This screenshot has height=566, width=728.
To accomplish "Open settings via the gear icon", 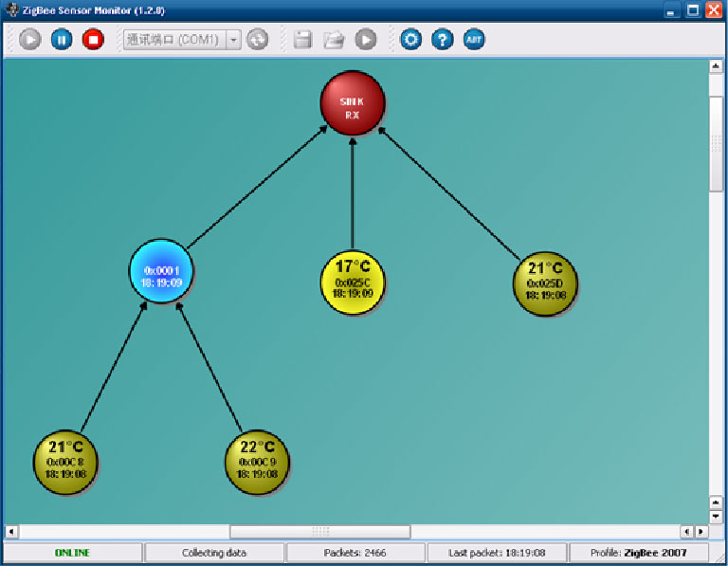I will coord(410,40).
